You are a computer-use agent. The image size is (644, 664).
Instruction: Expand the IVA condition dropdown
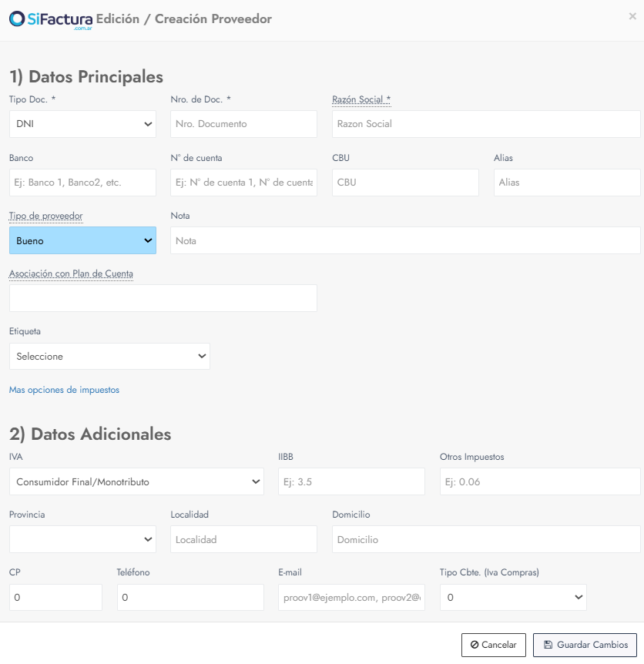[x=136, y=482]
